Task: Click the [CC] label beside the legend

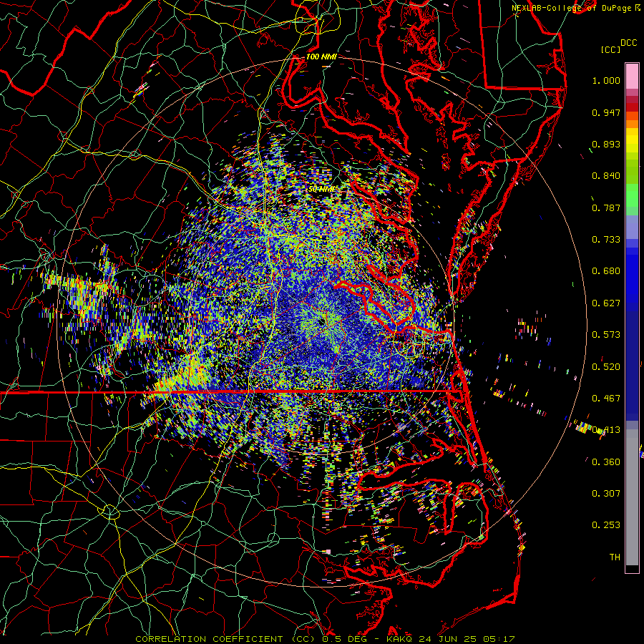Action: (610, 49)
